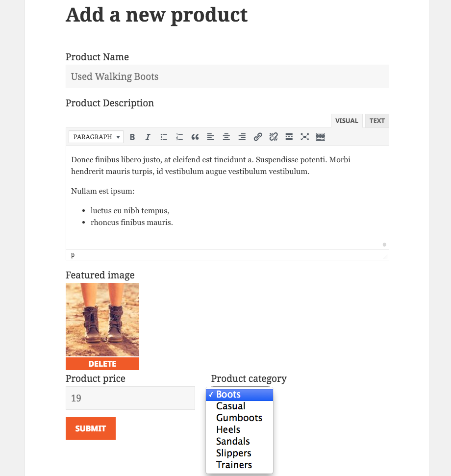Remove link using the unlink icon
The width and height of the screenshot is (451, 476).
click(x=274, y=137)
